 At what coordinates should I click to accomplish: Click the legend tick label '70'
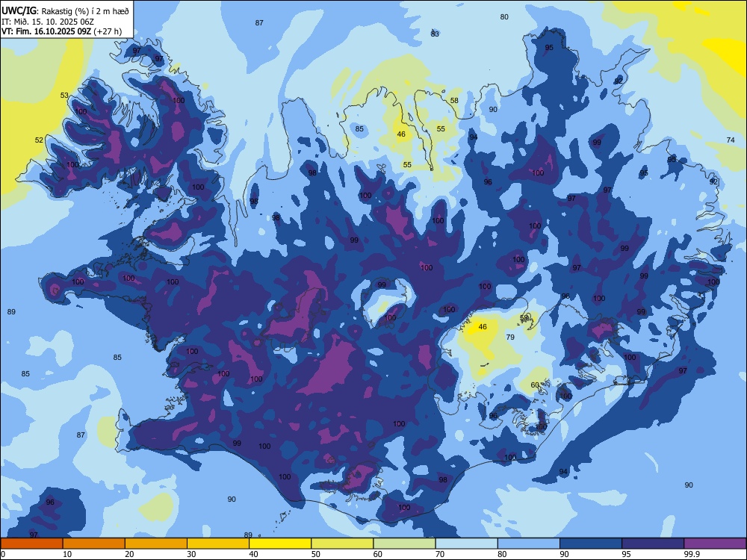[440, 554]
